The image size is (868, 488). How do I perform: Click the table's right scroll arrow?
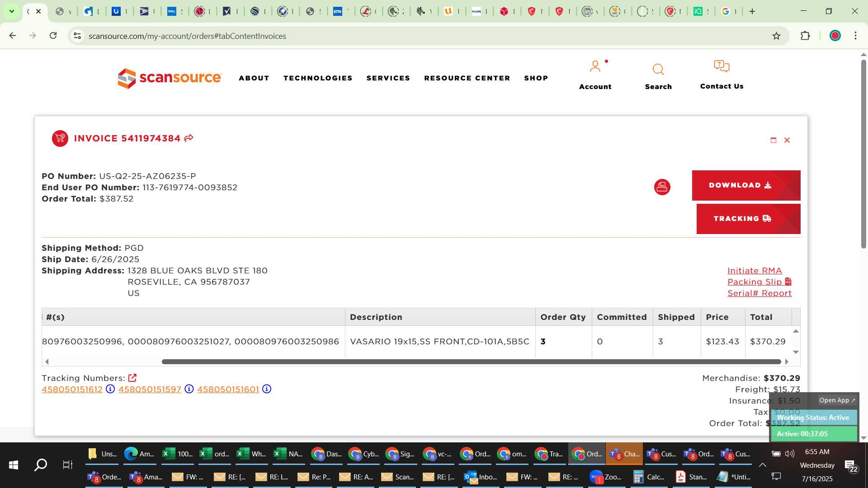787,361
